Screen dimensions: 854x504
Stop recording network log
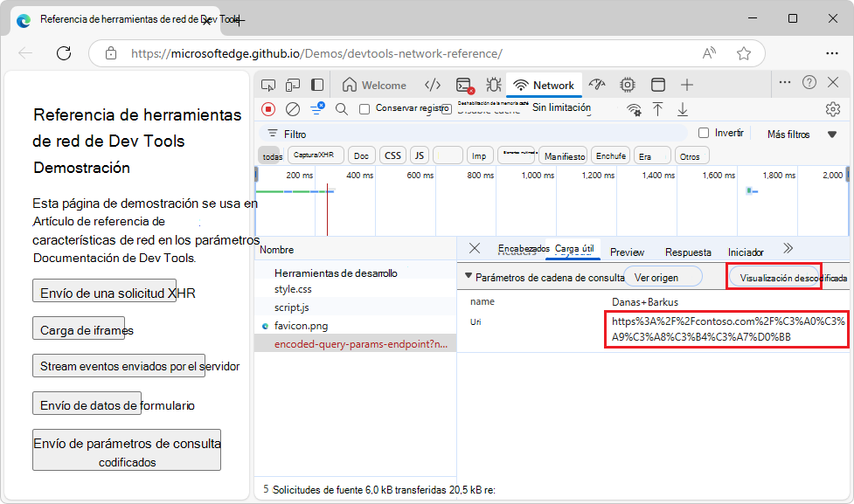(x=271, y=108)
